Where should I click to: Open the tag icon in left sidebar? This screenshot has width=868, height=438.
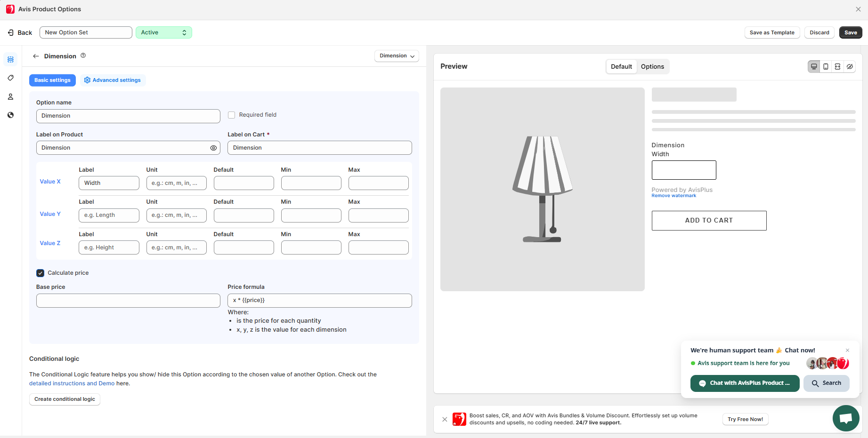tap(10, 78)
